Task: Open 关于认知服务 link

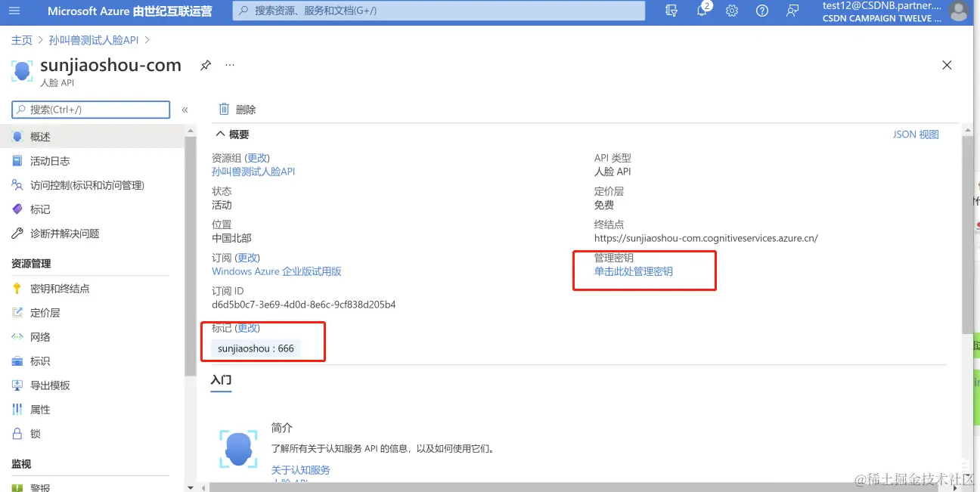Action: (x=301, y=470)
